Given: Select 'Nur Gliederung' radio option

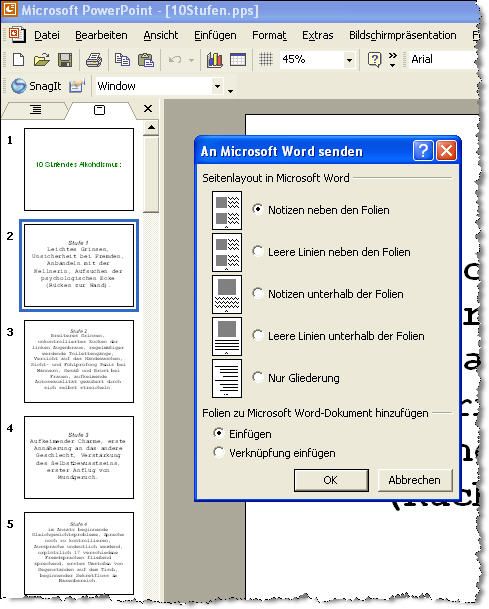Looking at the screenshot, I should pyautogui.click(x=258, y=377).
